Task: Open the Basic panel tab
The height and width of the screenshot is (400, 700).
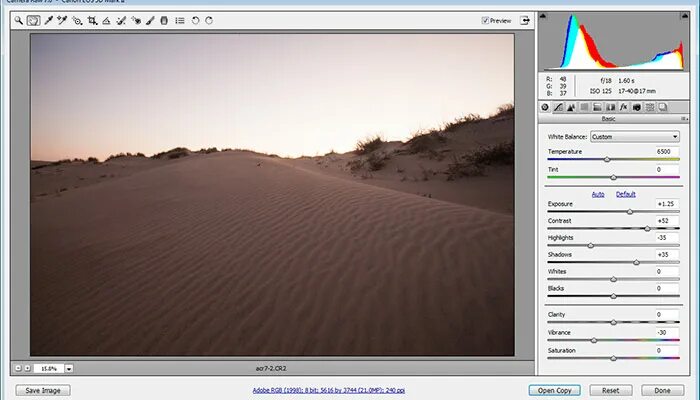Action: tap(545, 107)
